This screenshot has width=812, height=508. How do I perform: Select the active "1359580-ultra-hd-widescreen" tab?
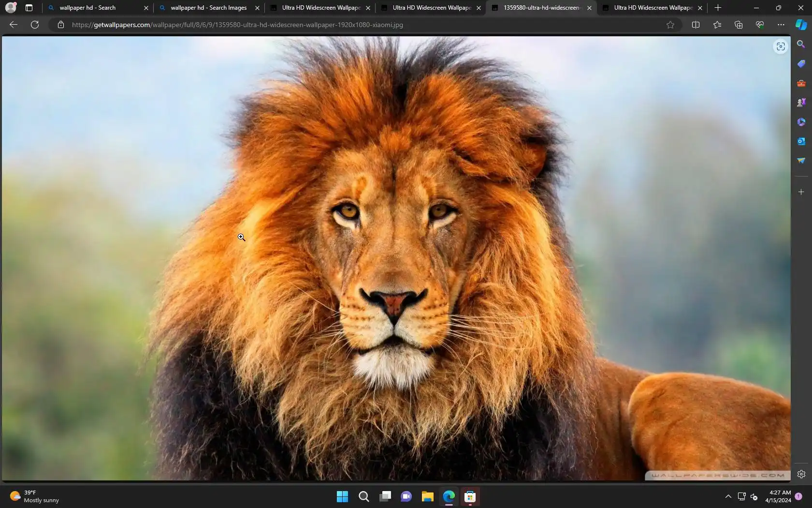click(x=541, y=8)
